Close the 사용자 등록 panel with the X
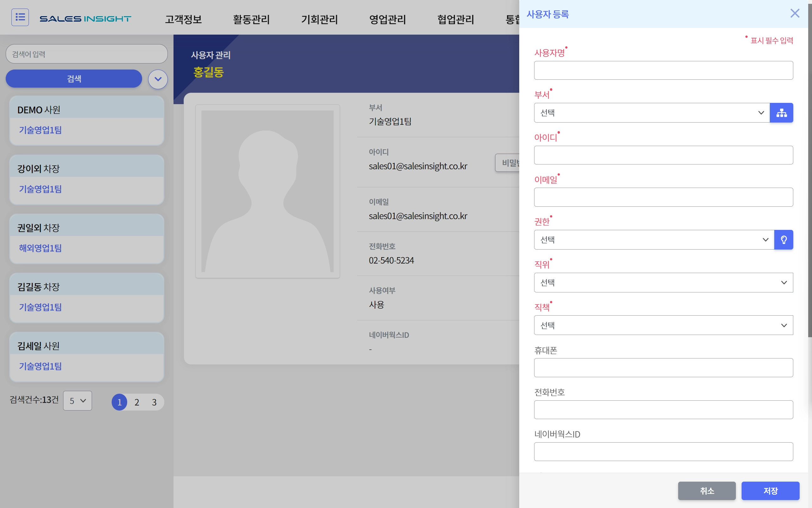The height and width of the screenshot is (508, 812). click(795, 13)
